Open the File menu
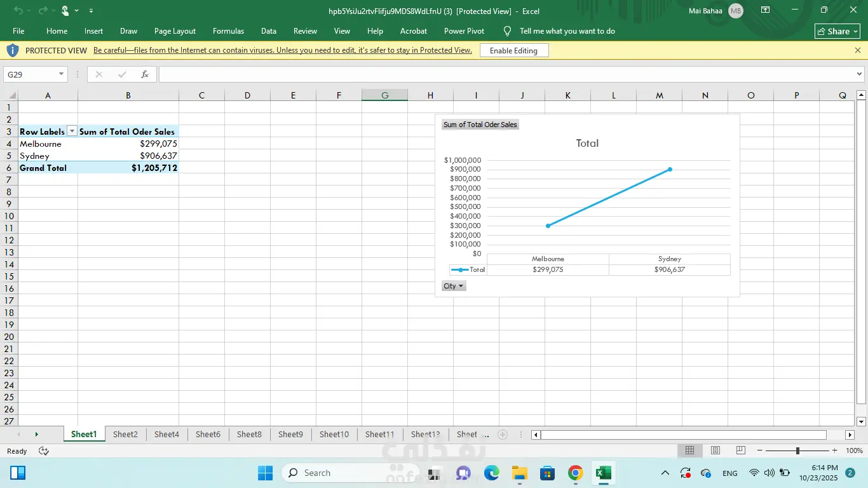This screenshot has width=868, height=488. tap(18, 31)
